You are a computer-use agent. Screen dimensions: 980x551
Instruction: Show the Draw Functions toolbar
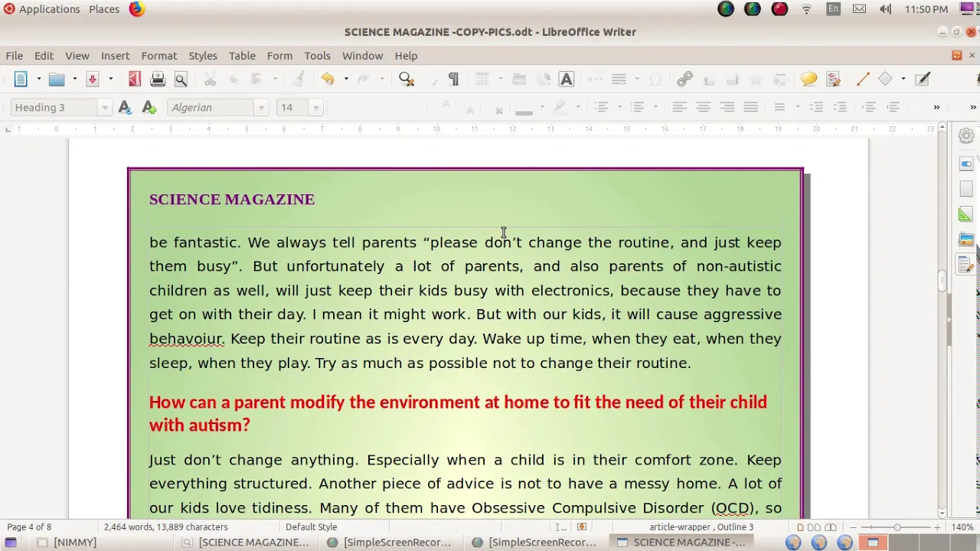pyautogui.click(x=923, y=79)
